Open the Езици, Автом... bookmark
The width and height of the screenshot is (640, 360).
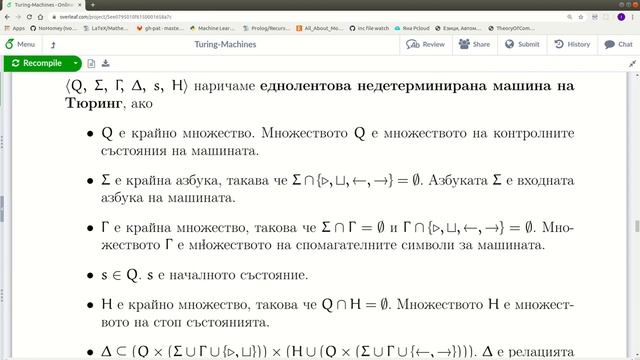[x=459, y=28]
